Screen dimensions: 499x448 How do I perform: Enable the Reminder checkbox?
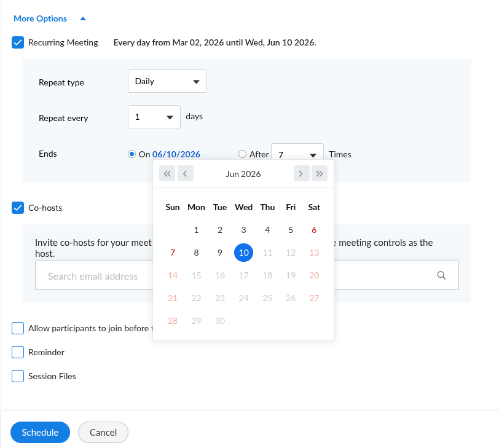(x=18, y=352)
